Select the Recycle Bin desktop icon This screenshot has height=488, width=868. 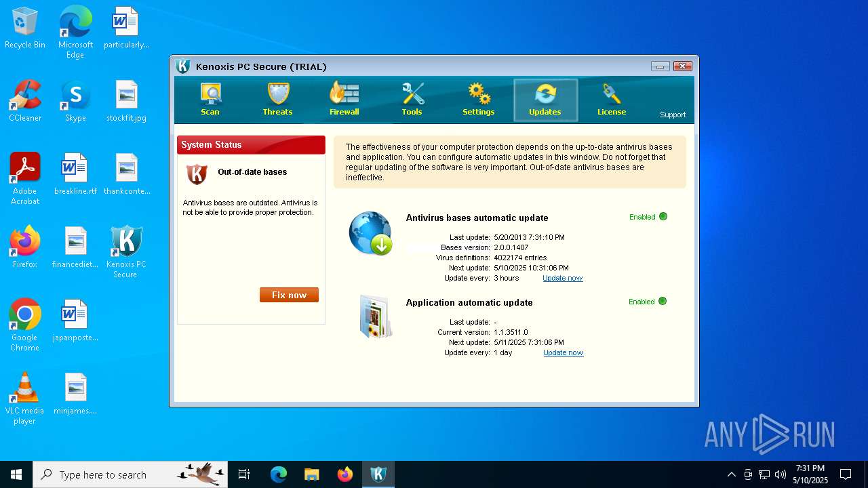(x=25, y=28)
